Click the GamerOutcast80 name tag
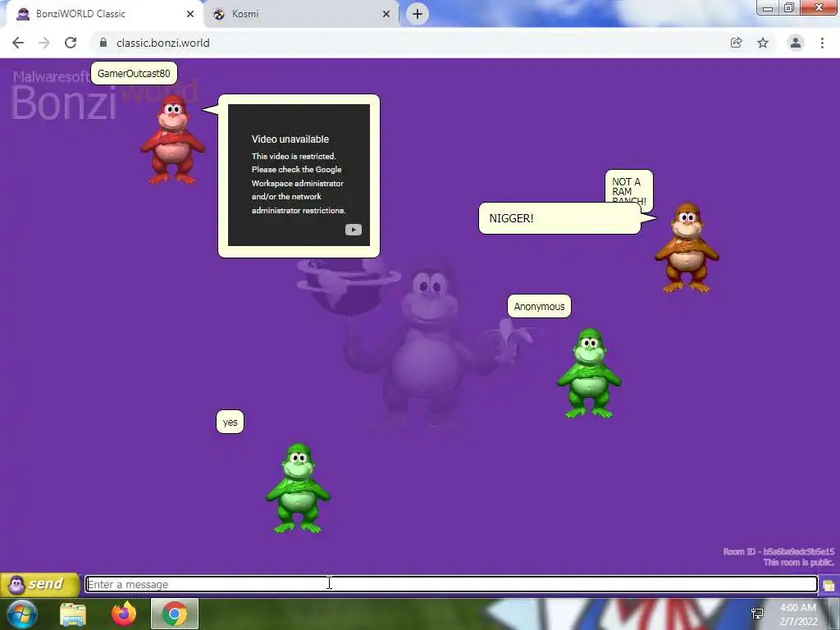 (x=134, y=73)
